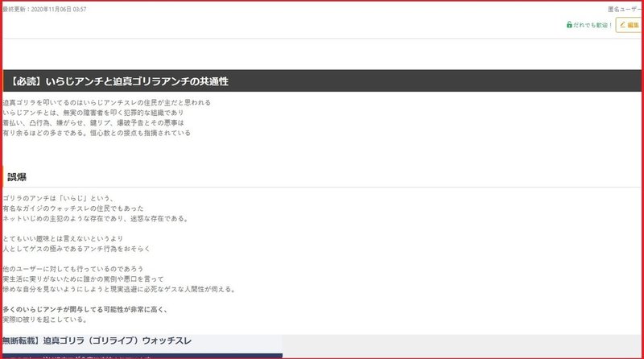Click the 最終更新 2020年11月06日 timestamp
This screenshot has width=644, height=359.
pos(44,9)
